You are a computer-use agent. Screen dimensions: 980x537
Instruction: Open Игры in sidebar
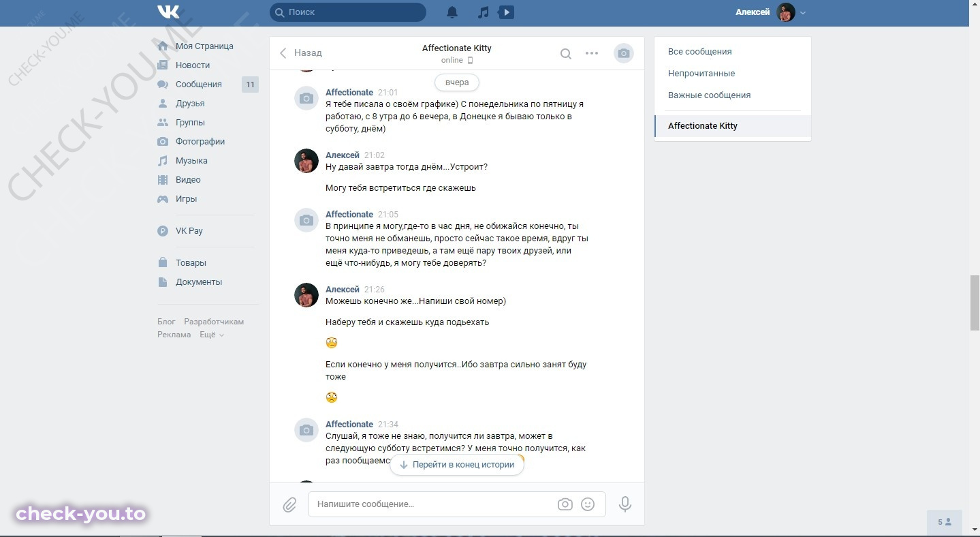click(x=186, y=199)
